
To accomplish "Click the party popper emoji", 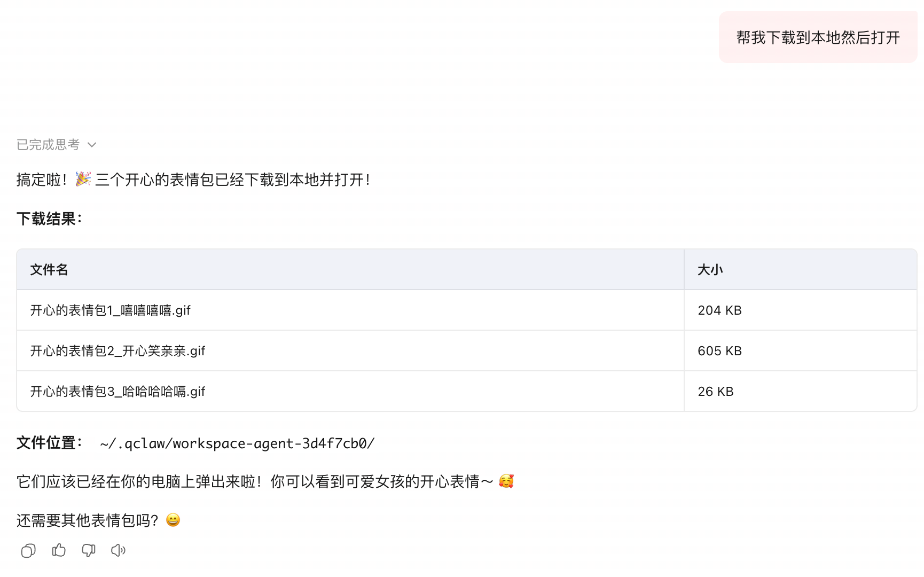I will click(83, 179).
